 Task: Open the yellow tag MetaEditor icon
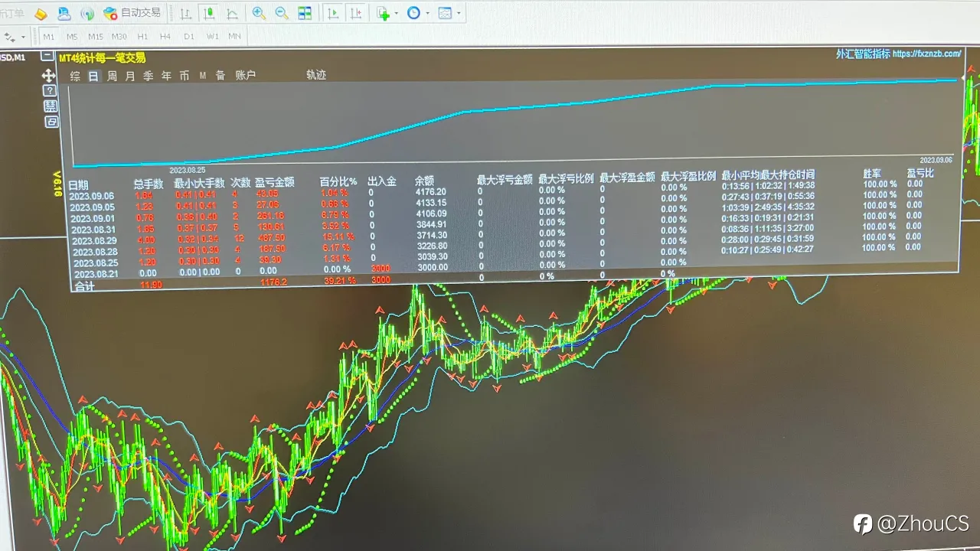click(41, 14)
